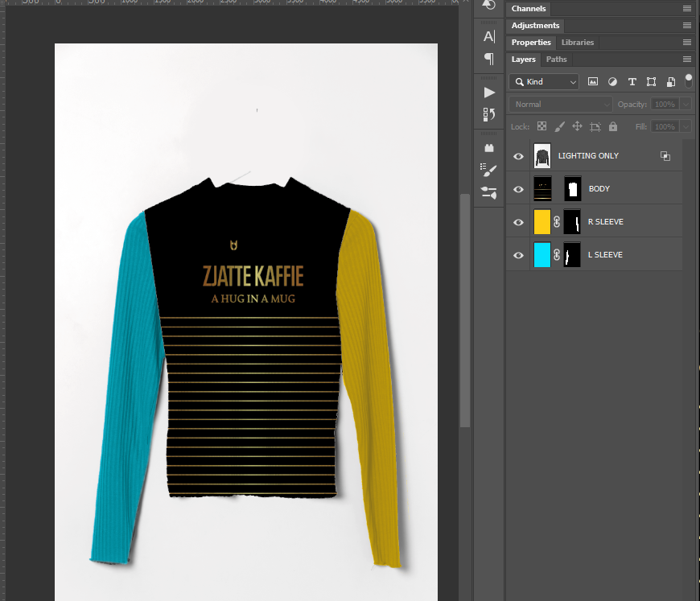The width and height of the screenshot is (700, 601).
Task: Open the Opacity percentage dropdown
Action: [x=686, y=104]
